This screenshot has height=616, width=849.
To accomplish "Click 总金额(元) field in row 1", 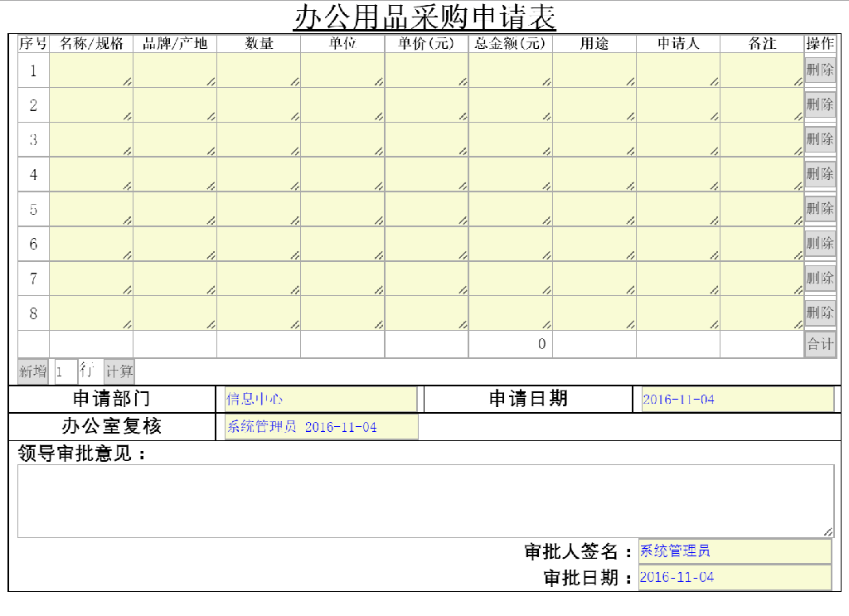I will [511, 70].
